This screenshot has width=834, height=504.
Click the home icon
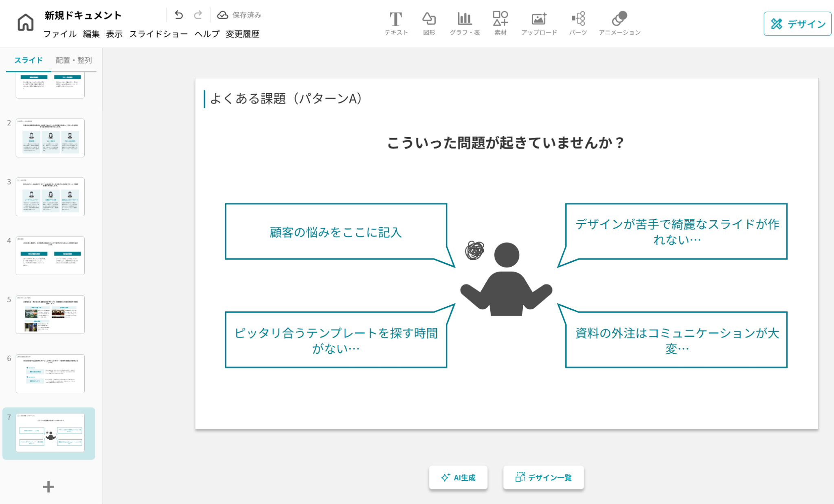[25, 22]
